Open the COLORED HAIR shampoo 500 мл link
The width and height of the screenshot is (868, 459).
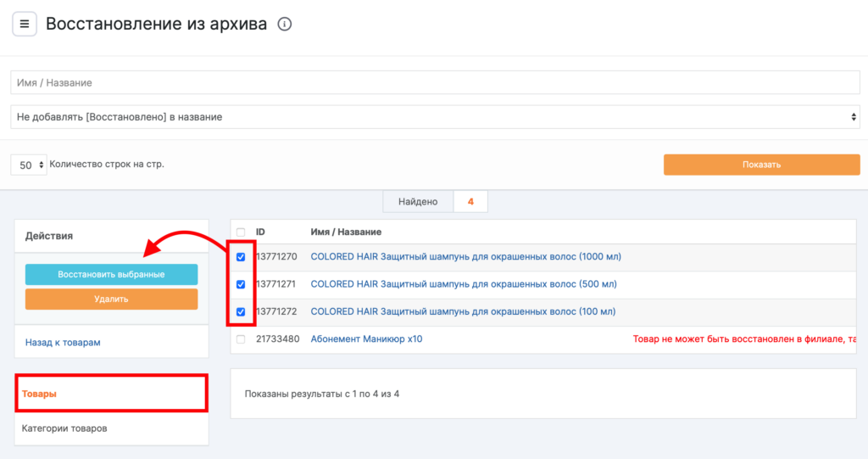pos(464,284)
